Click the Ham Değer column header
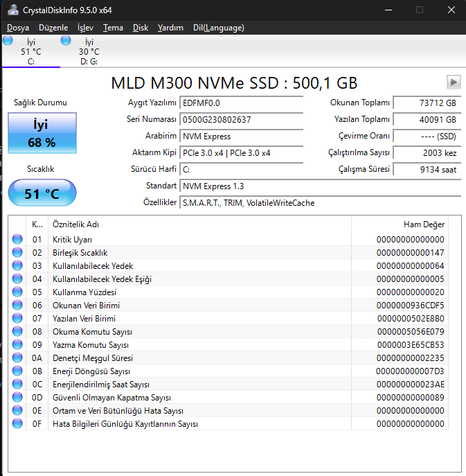The image size is (466, 476). pos(400,224)
